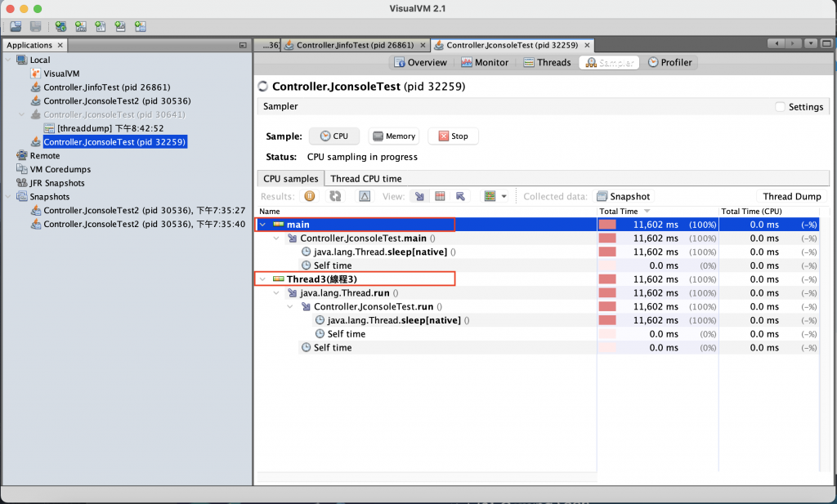Click the Controller.JconsoleTest.run Total Time bar
Screen dimensions: 837x504
click(607, 306)
